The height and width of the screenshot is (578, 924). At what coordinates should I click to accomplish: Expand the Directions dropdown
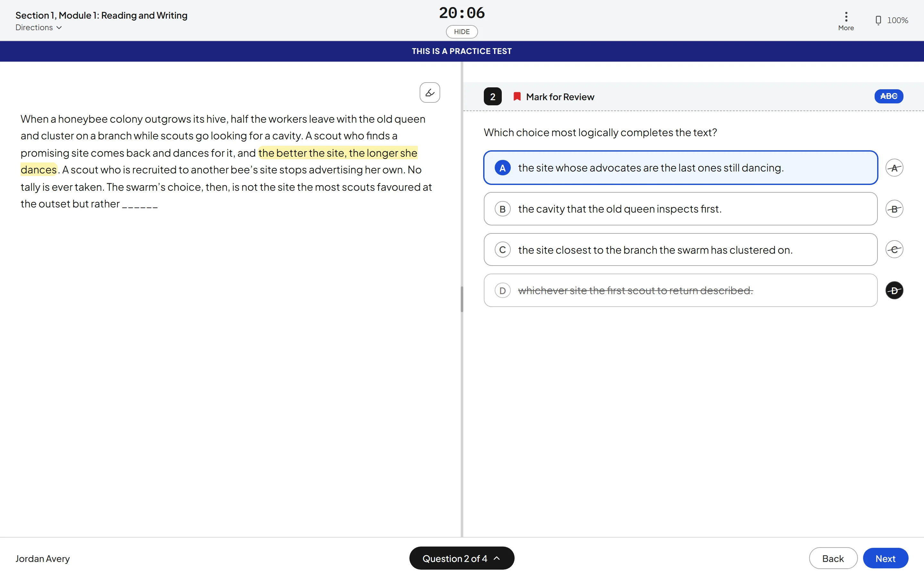(x=38, y=28)
